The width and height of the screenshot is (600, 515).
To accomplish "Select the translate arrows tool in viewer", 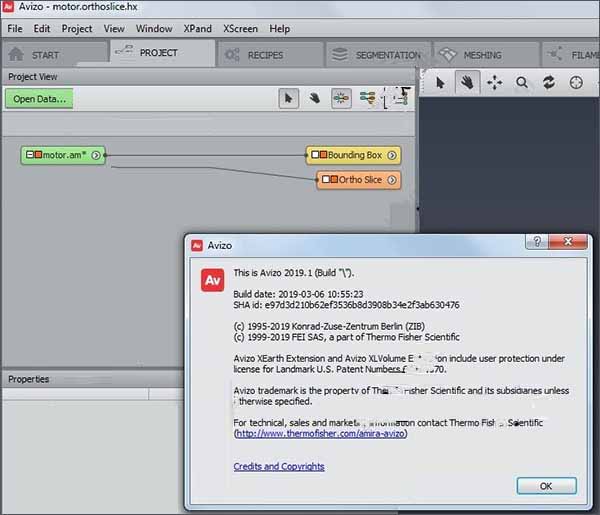I will pyautogui.click(x=494, y=83).
